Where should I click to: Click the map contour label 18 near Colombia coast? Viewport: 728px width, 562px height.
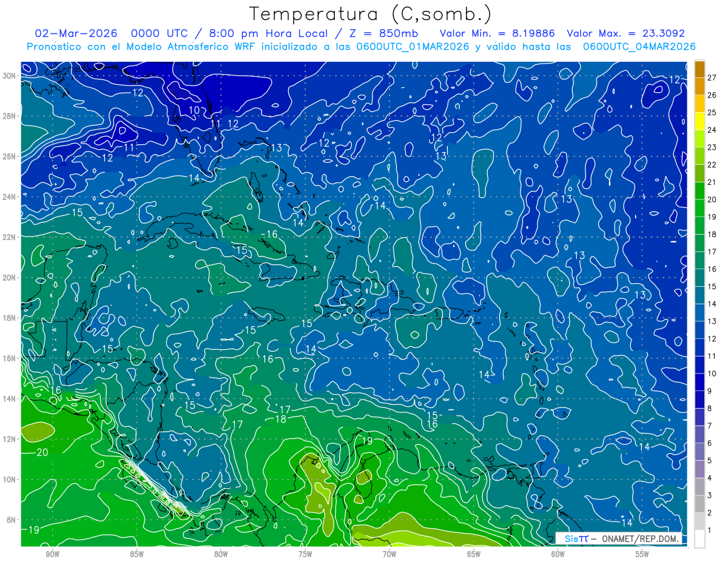click(281, 420)
